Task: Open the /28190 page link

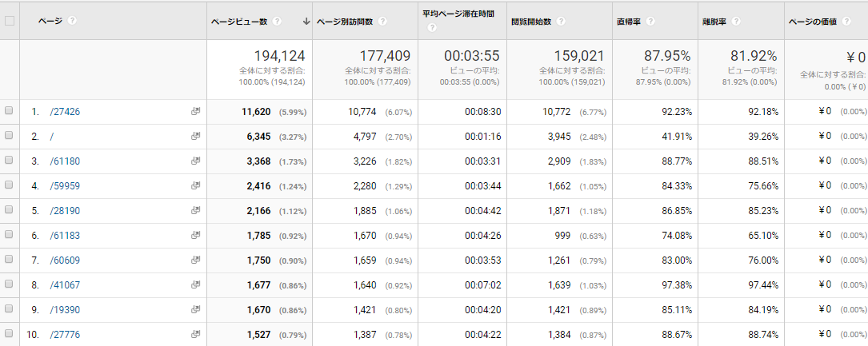Action: coord(65,211)
